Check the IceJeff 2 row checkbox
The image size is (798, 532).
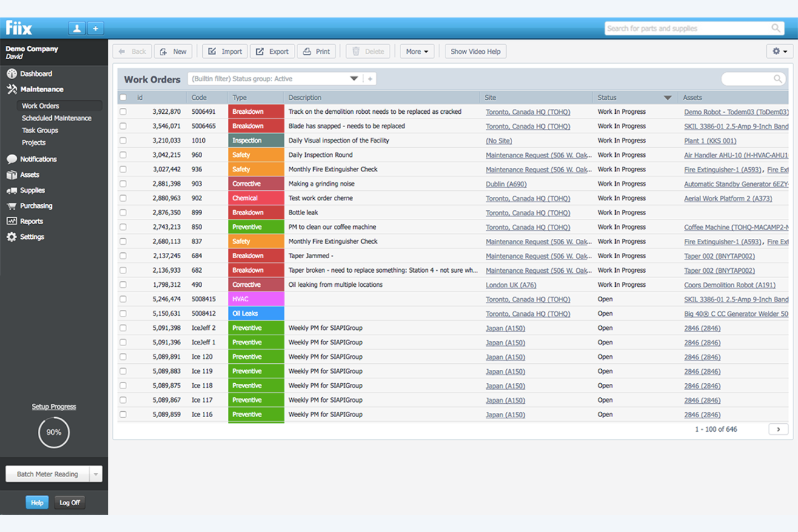tap(123, 328)
